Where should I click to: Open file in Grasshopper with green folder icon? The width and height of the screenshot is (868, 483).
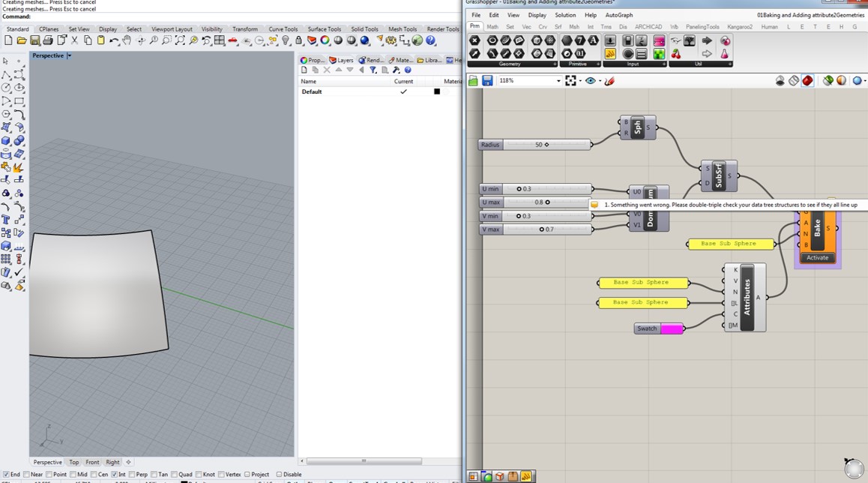[473, 81]
